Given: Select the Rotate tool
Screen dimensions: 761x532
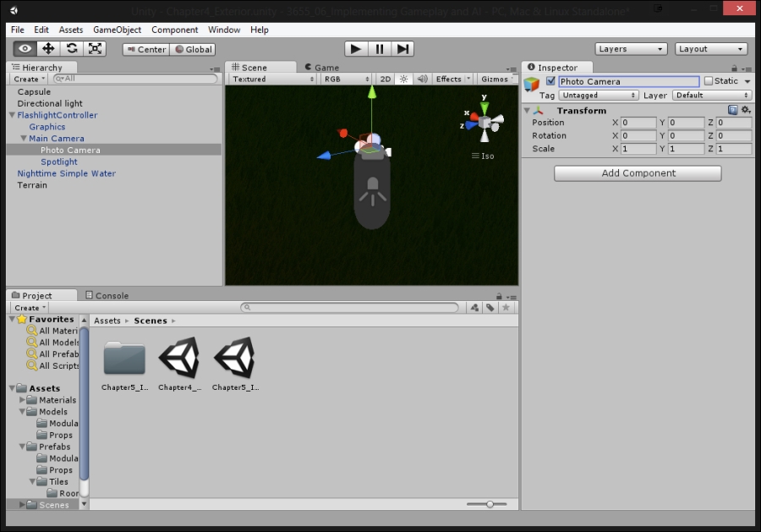Looking at the screenshot, I should (72, 48).
